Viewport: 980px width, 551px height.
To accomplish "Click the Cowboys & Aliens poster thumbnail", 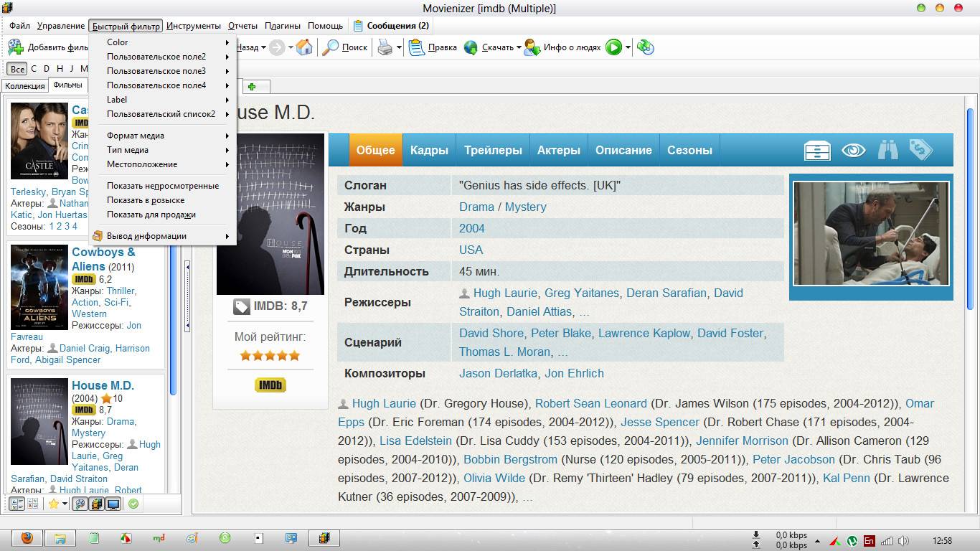I will [39, 287].
